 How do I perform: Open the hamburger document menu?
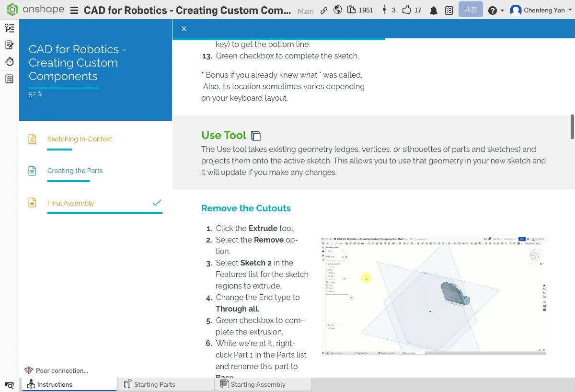[74, 10]
